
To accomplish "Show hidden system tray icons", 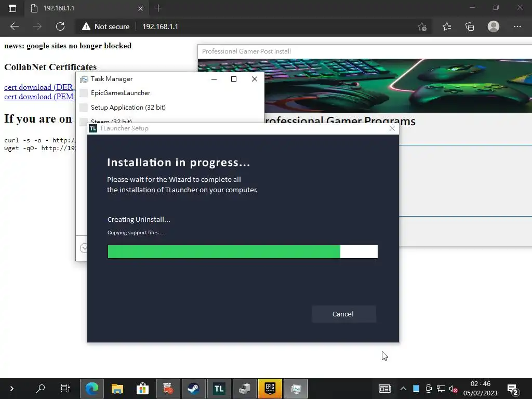I will [x=403, y=389].
